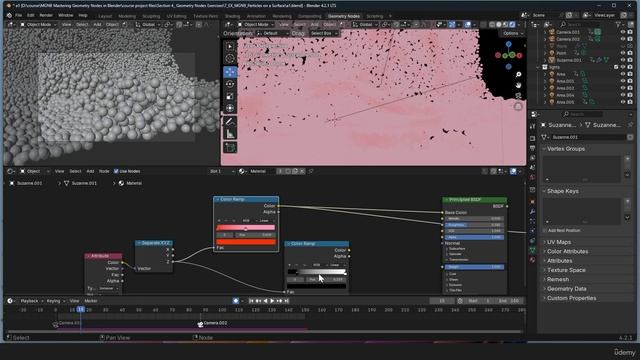Jump to the last frame in the timeline
The image size is (640, 360).
[x=287, y=301]
